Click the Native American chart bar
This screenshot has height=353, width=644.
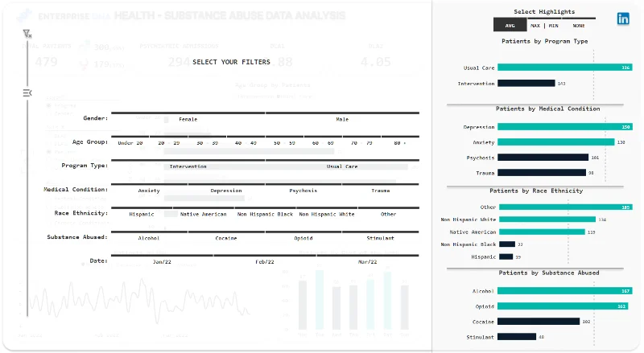click(x=542, y=232)
